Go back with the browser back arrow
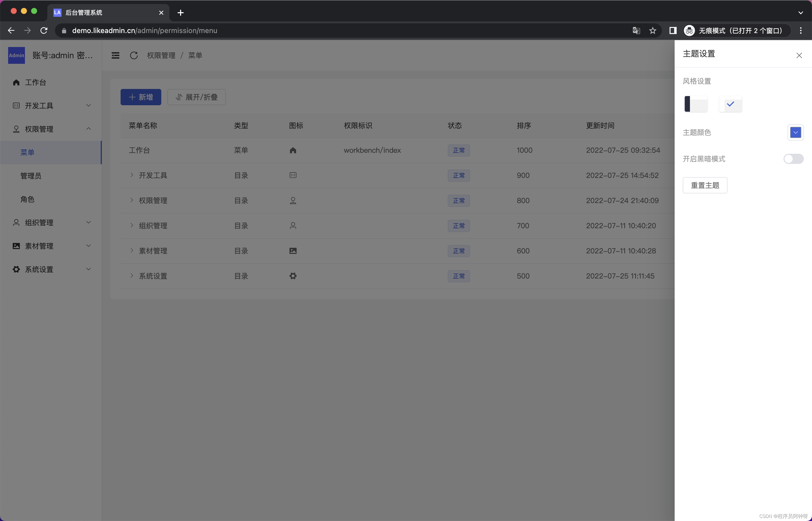 coord(11,30)
